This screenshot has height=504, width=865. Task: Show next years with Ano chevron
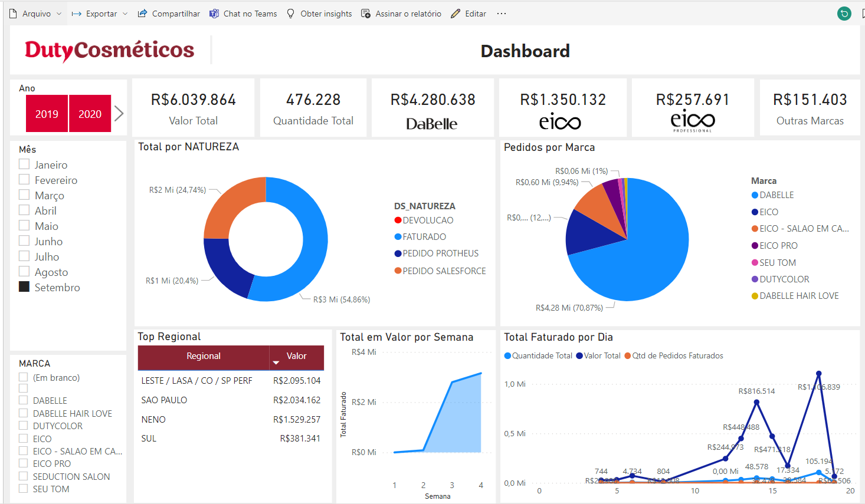point(119,113)
